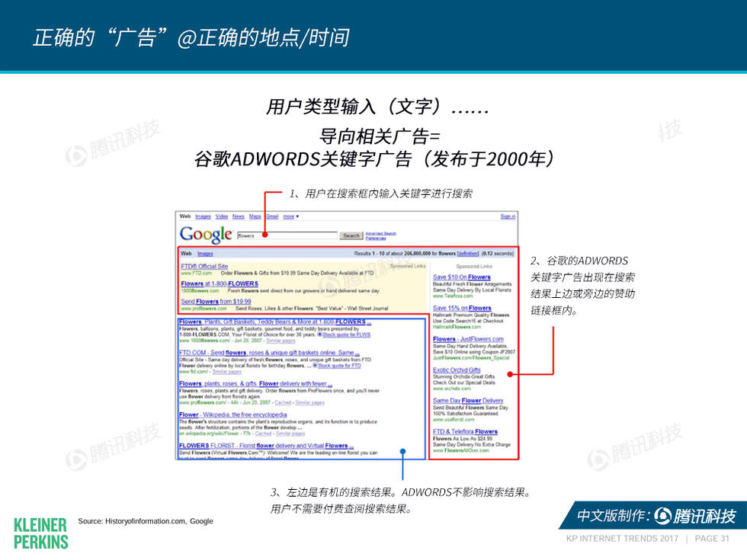Viewport: 747px width, 560px height.
Task: Open the Video link in Google's top bar
Action: (222, 216)
